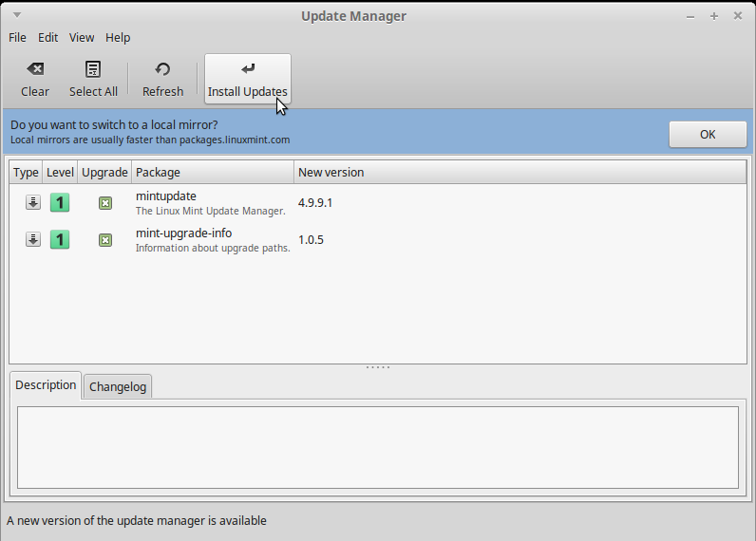
Task: Click the package-update type icon for mint-upgrade-info
Action: (33, 239)
